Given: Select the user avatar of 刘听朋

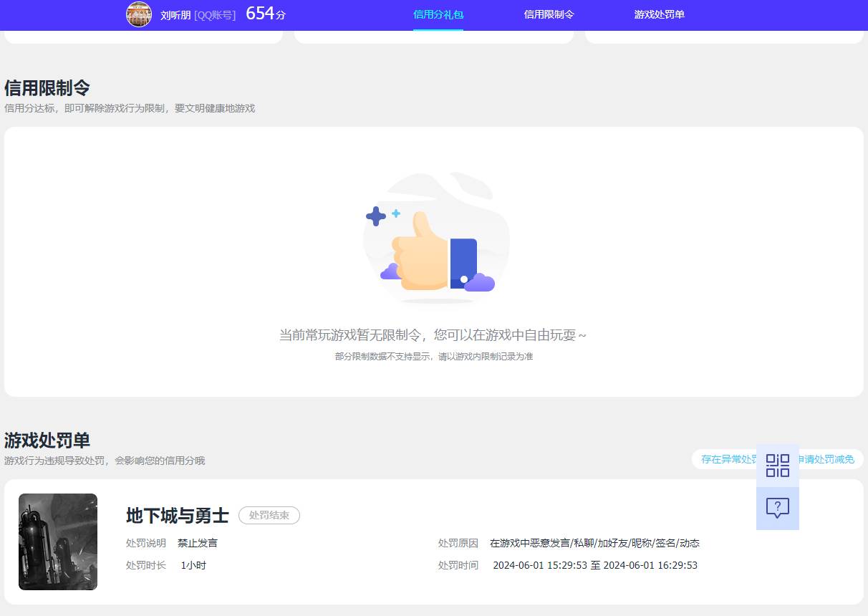Looking at the screenshot, I should pos(139,14).
